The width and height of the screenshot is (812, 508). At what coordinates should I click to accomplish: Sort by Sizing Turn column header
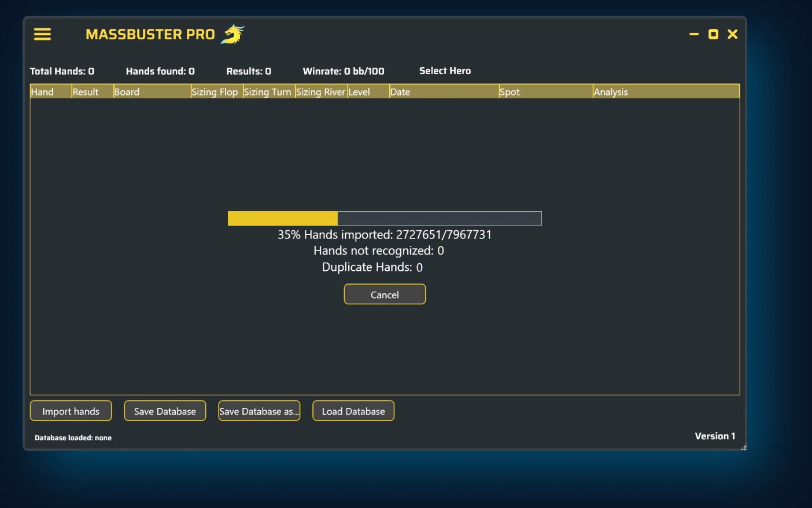point(269,91)
